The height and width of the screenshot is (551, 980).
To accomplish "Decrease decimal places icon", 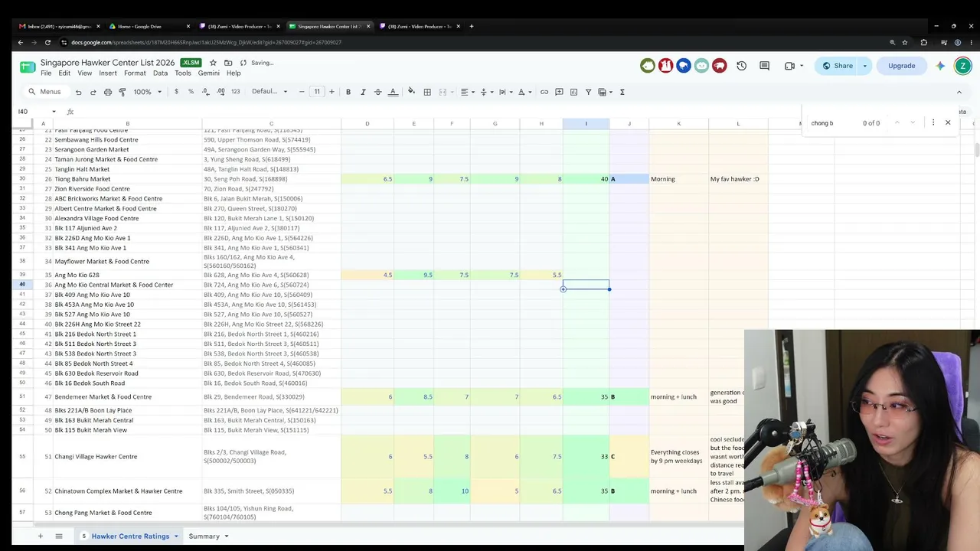I will click(x=205, y=92).
